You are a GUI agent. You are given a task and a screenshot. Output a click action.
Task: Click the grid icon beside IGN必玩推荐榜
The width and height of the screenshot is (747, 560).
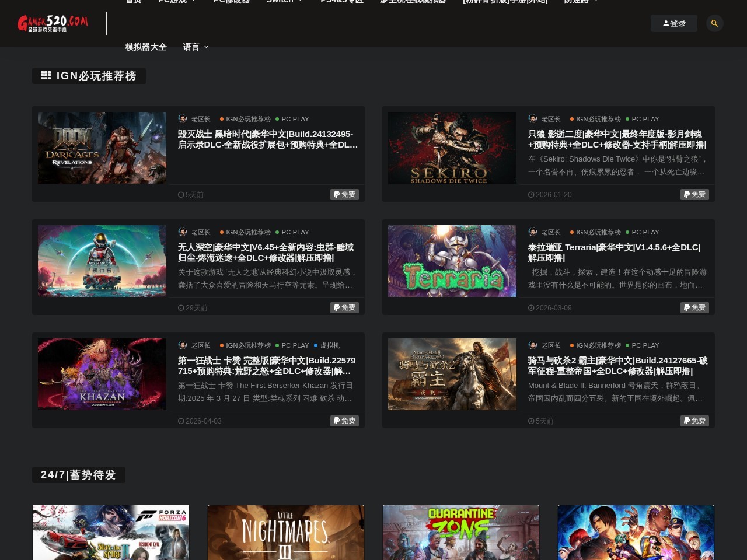coord(46,75)
